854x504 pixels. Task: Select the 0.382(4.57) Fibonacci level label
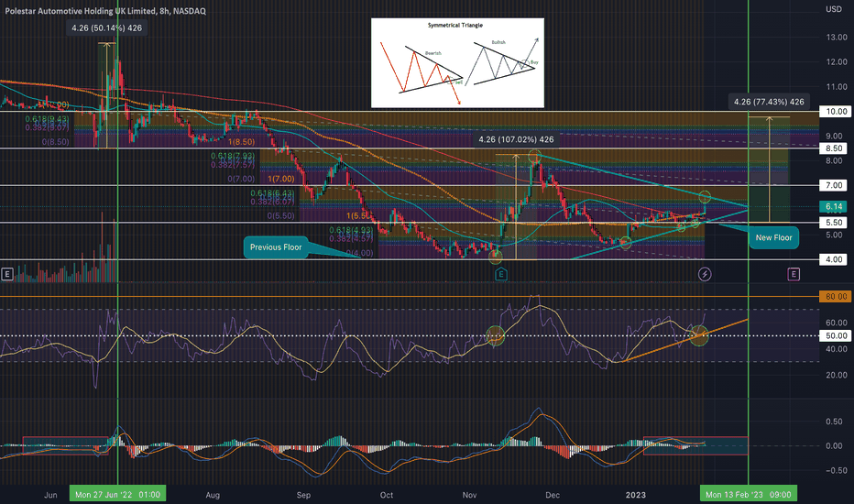[x=351, y=238]
